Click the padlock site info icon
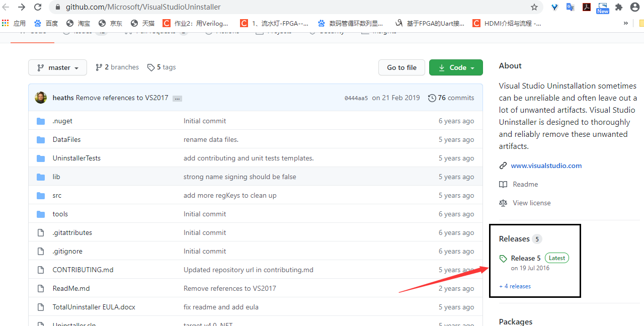Viewport: 644px width, 326px height. [x=57, y=7]
